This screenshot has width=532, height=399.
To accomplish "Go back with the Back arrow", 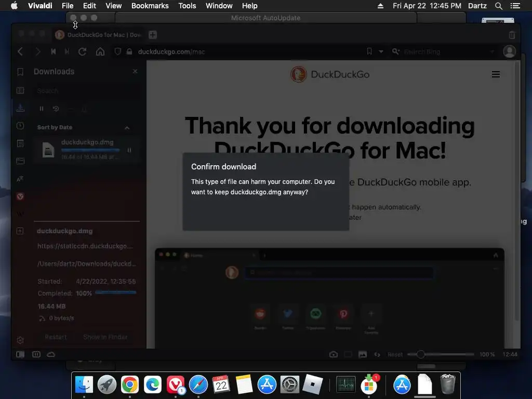I will [x=20, y=51].
